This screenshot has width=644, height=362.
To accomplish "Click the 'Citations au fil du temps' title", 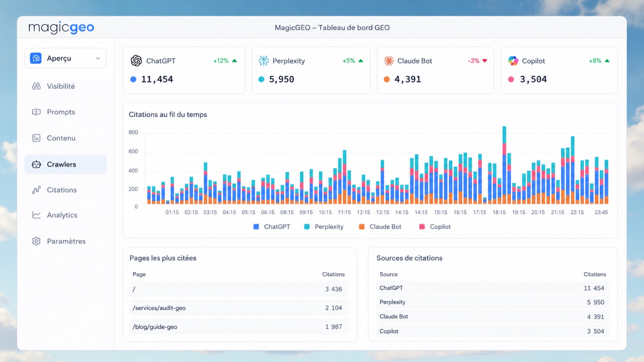I will click(168, 115).
